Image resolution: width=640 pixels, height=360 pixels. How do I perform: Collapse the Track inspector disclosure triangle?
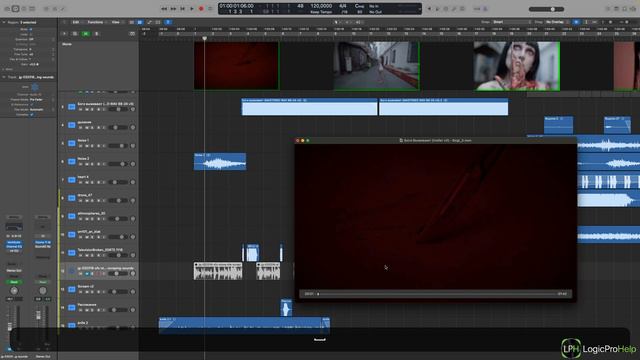coord(4,77)
